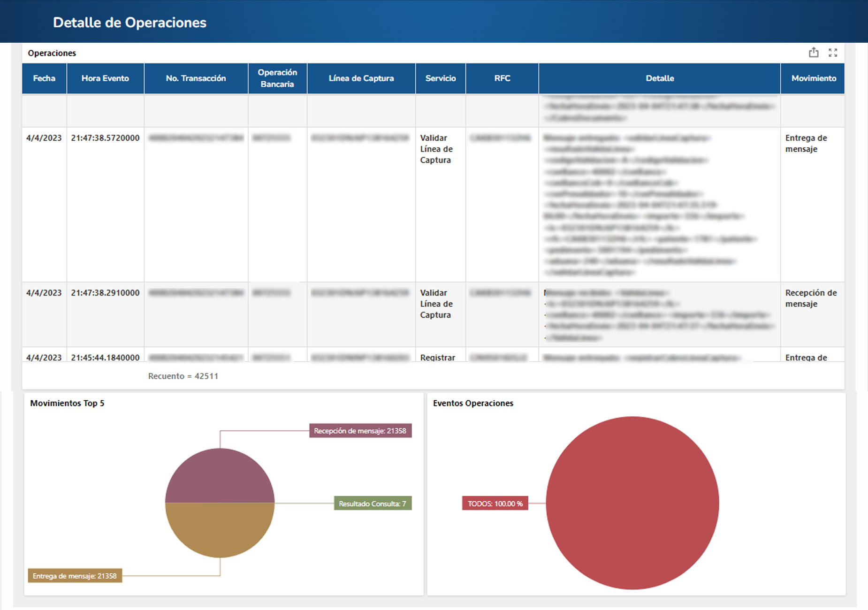Select the Recepción de mensaje: 21358 label
868x610 pixels.
360,431
